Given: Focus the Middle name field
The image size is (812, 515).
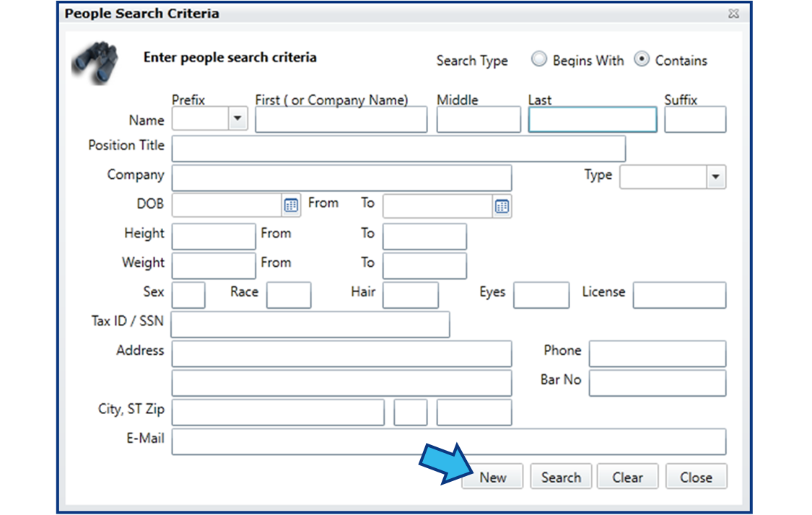Looking at the screenshot, I should pos(479,120).
